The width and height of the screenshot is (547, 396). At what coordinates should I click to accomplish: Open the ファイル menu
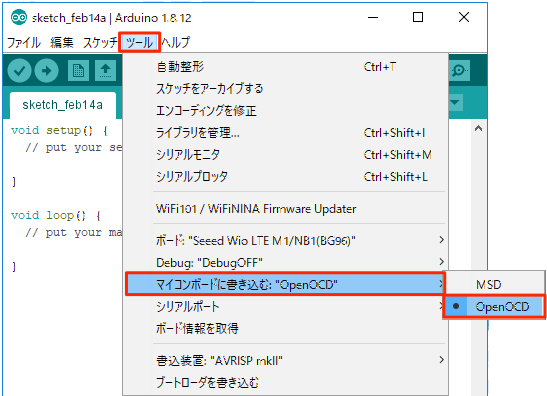24,43
